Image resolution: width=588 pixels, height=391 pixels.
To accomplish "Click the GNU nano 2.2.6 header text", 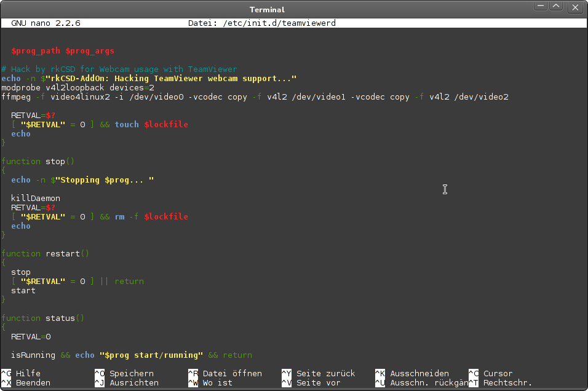I will (x=46, y=23).
